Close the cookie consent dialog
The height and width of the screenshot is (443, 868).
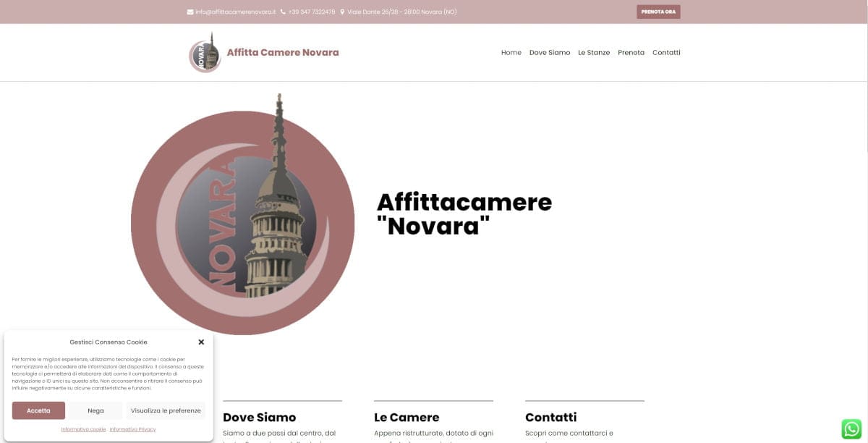pyautogui.click(x=201, y=342)
